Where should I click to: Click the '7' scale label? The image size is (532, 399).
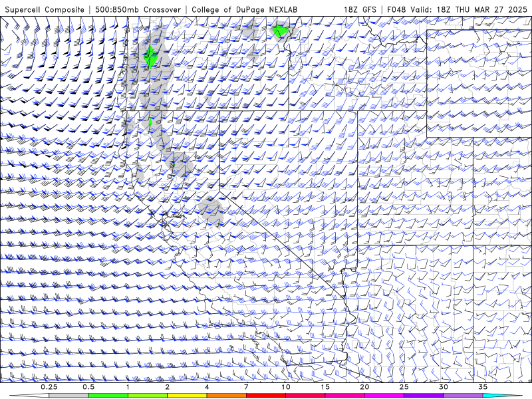tap(246, 387)
